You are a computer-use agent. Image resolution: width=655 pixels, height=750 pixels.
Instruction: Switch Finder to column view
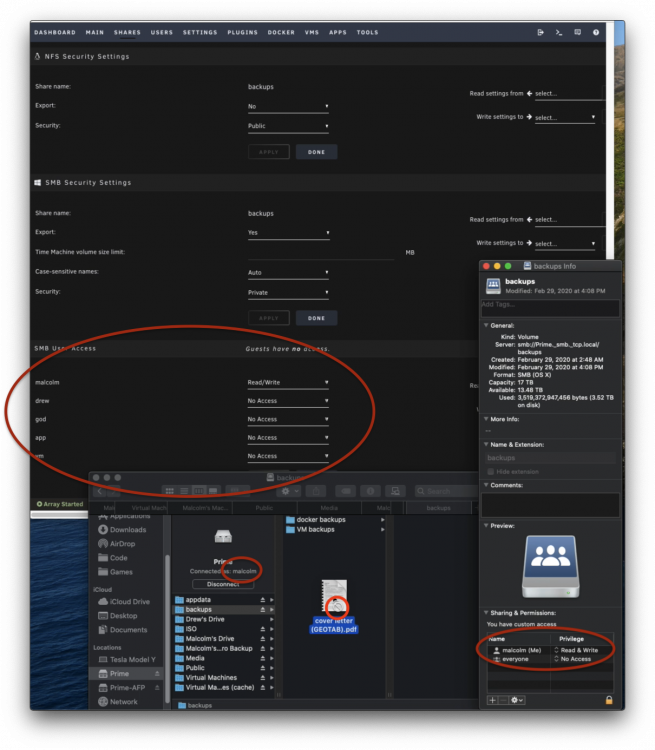(x=199, y=491)
